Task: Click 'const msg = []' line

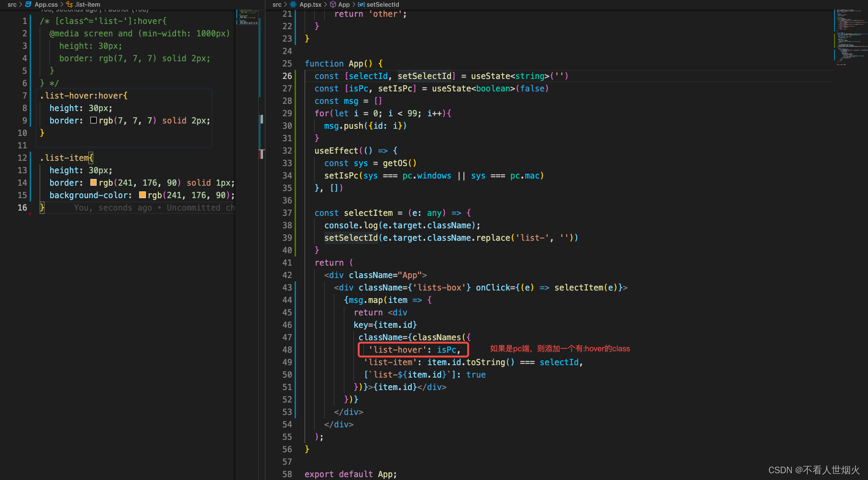Action: click(x=348, y=101)
